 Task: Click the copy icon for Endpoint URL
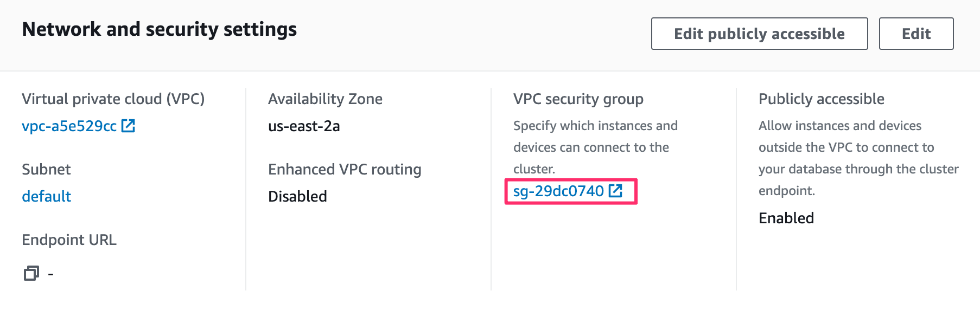(x=31, y=273)
